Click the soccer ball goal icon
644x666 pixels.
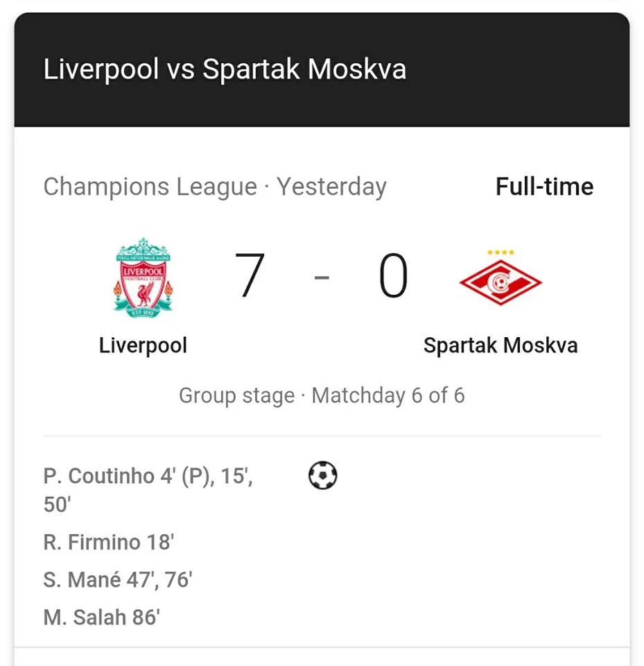point(322,477)
